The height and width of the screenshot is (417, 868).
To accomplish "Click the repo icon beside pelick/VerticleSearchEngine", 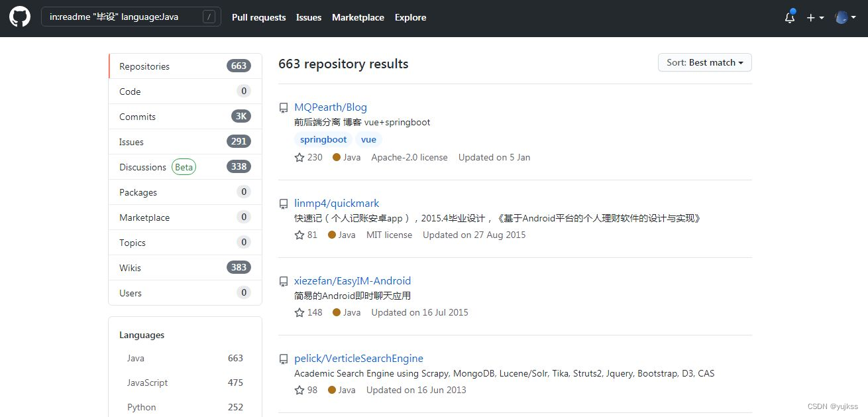I will [x=284, y=359].
